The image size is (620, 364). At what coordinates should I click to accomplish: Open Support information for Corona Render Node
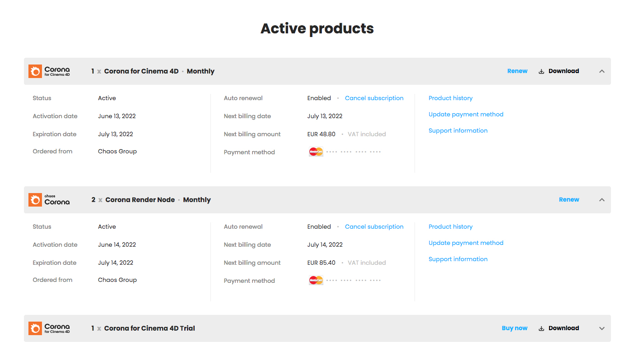coord(458,259)
